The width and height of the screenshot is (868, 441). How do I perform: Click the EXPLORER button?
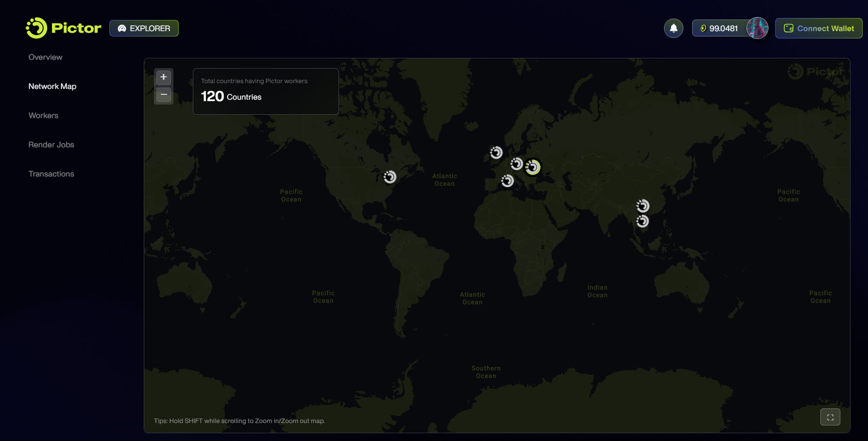(x=144, y=28)
